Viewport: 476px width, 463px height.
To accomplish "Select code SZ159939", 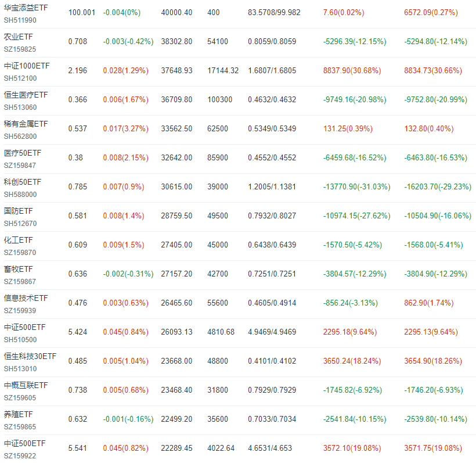I will pos(20,311).
